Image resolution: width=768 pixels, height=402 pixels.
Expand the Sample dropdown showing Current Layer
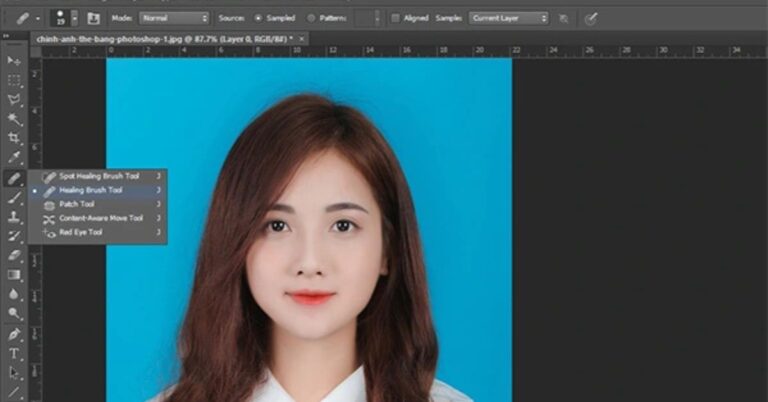pyautogui.click(x=509, y=18)
